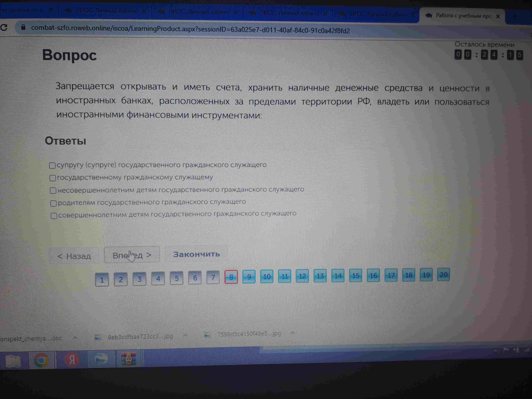The image size is (532, 399).
Task: Close the "Работа с учебным про" tab
Action: [x=498, y=16]
